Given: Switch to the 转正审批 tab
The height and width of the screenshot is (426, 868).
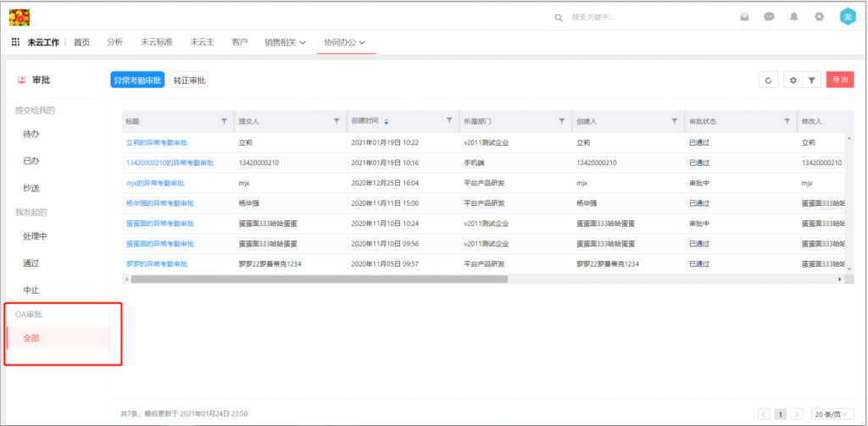Looking at the screenshot, I should pos(189,80).
